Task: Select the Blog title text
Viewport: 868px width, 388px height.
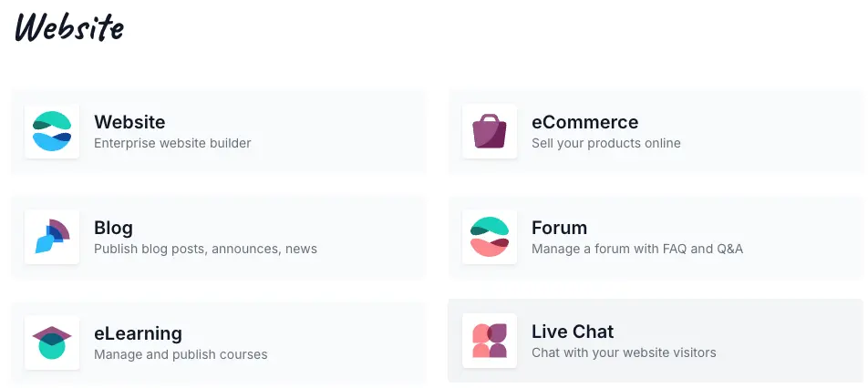Action: (113, 228)
